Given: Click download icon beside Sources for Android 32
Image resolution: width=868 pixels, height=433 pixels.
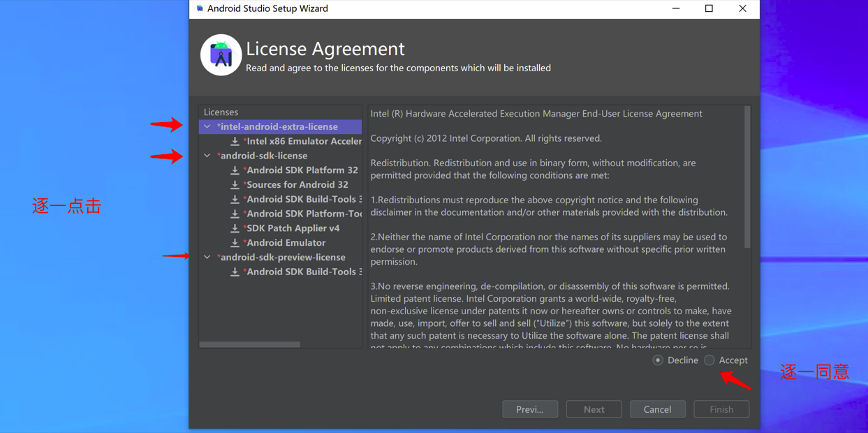Looking at the screenshot, I should pyautogui.click(x=235, y=185).
